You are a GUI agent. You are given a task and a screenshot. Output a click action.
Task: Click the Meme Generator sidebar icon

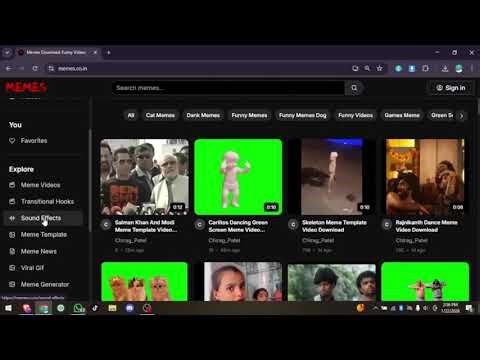[12, 284]
